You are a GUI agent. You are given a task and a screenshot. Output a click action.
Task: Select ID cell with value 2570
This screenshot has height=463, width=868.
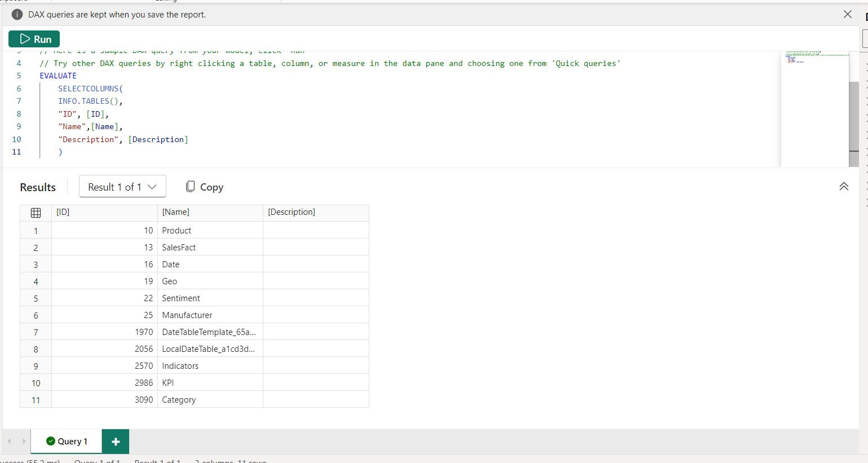104,365
